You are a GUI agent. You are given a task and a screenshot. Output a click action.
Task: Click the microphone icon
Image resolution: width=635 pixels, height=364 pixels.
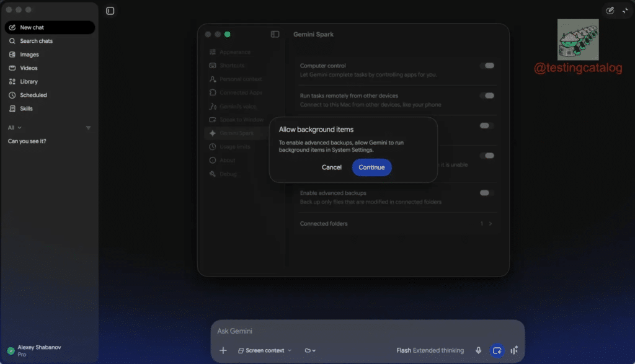pos(478,350)
